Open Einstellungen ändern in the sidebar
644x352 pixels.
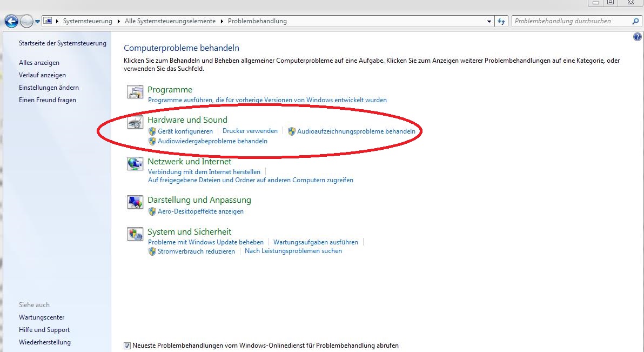tap(49, 87)
